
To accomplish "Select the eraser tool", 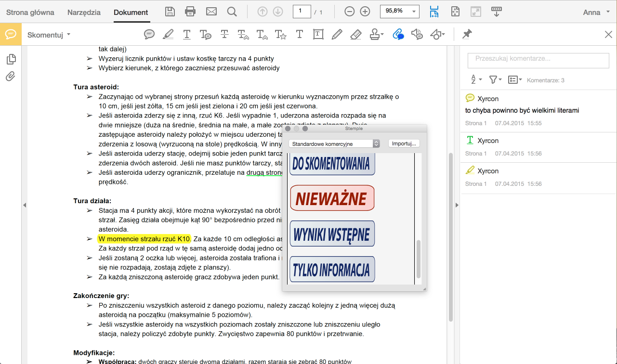I will 355,34.
